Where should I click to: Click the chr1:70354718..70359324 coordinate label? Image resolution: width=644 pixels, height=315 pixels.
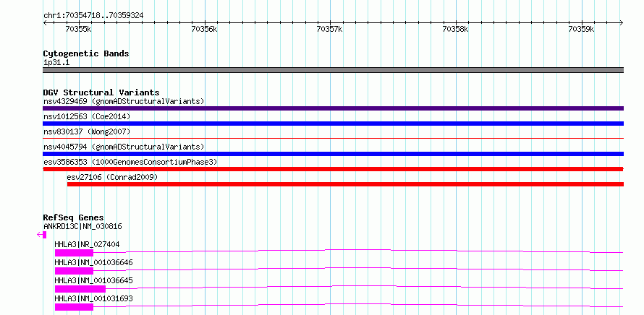point(93,16)
